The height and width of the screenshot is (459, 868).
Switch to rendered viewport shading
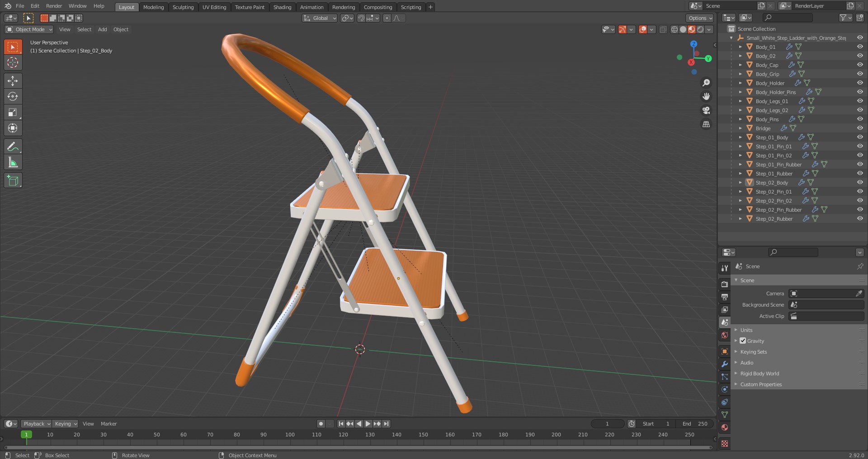tap(700, 29)
